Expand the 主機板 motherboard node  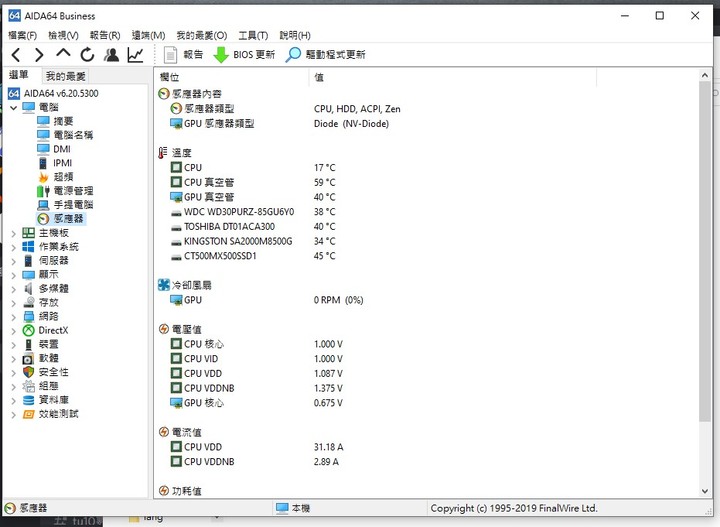[13, 234]
